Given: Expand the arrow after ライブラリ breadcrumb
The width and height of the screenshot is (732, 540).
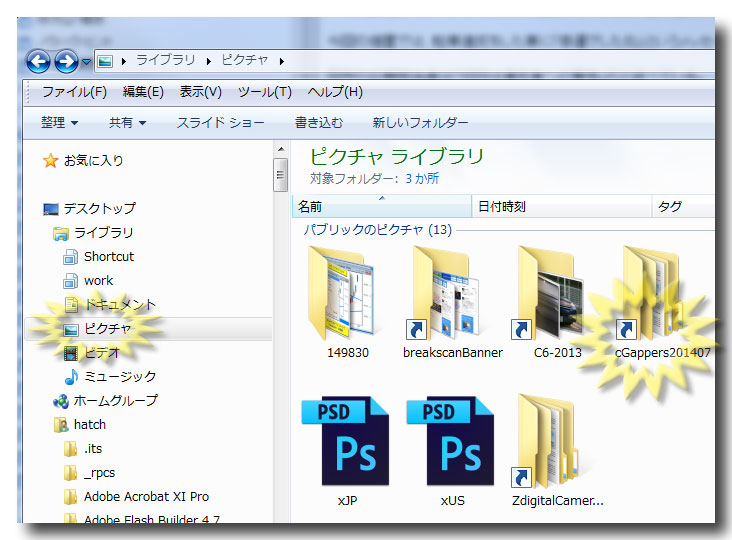Looking at the screenshot, I should (x=208, y=61).
